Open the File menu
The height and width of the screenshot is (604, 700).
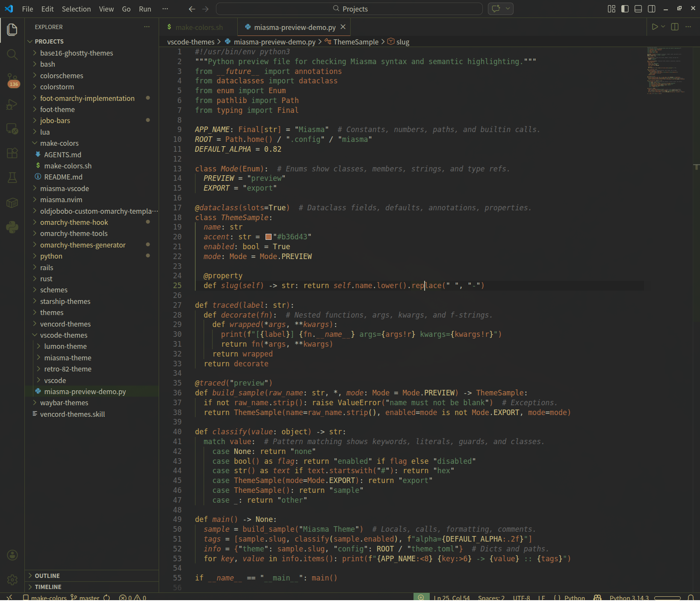tap(27, 9)
